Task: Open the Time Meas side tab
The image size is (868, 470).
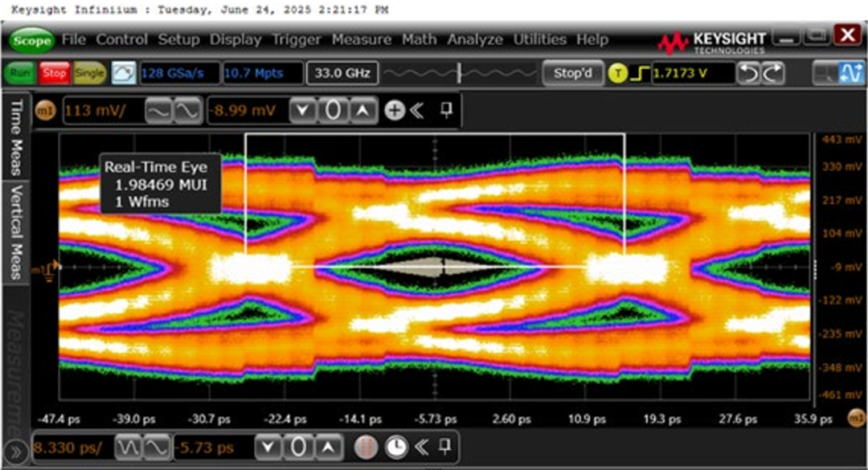Action: point(14,137)
